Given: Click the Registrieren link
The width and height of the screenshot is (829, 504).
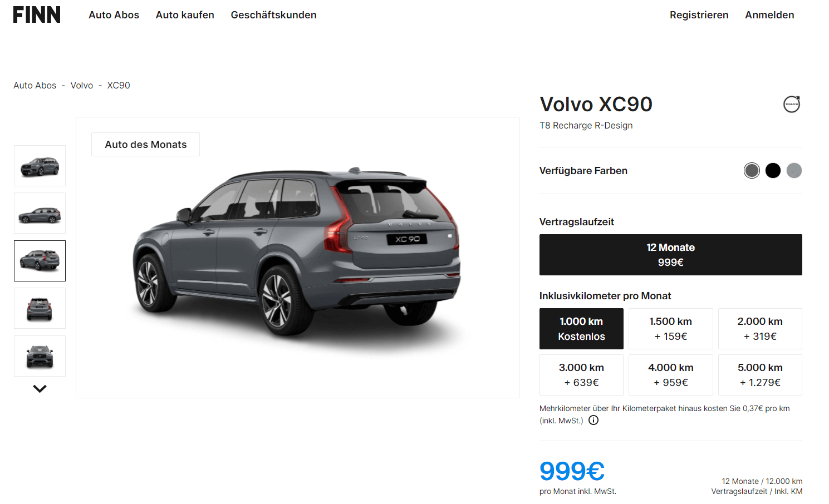Looking at the screenshot, I should click(699, 15).
